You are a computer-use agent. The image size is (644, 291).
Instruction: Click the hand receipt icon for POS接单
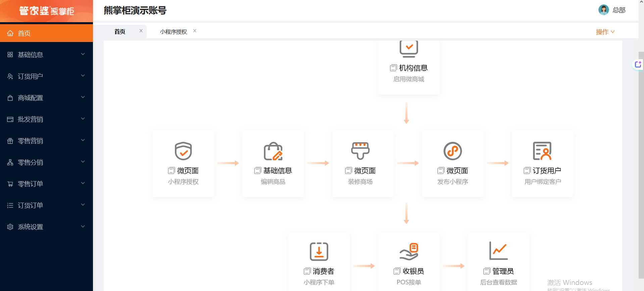pos(409,251)
